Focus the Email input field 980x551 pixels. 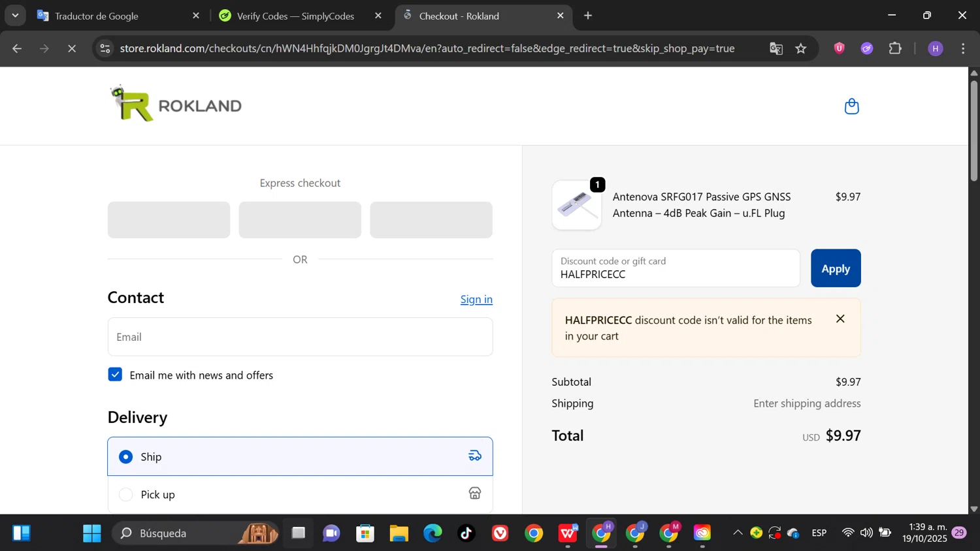coord(300,337)
